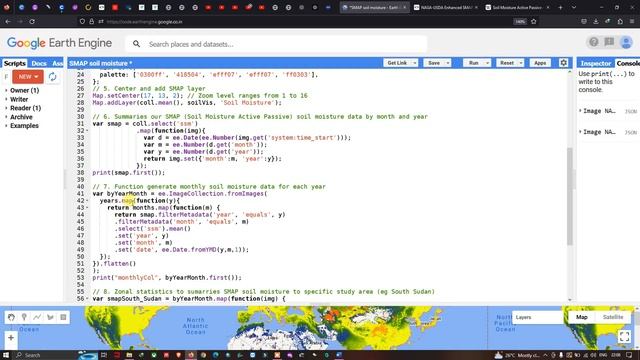Switch to the Assets tab
Image resolution: width=640 pixels, height=360 pixels.
pos(57,63)
